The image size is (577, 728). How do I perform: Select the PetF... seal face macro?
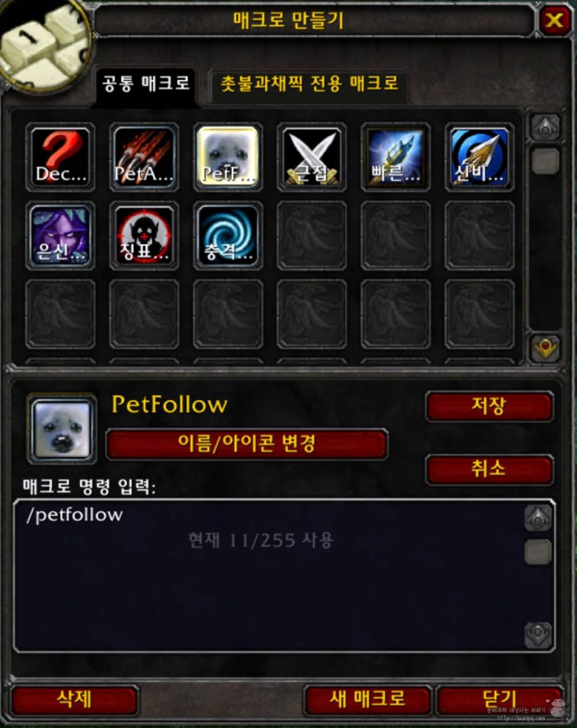[x=228, y=157]
